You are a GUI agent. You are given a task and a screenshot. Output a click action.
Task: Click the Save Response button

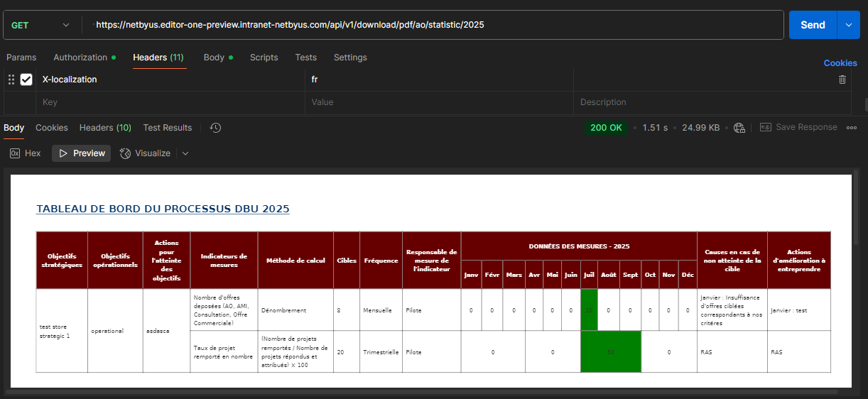coord(798,127)
